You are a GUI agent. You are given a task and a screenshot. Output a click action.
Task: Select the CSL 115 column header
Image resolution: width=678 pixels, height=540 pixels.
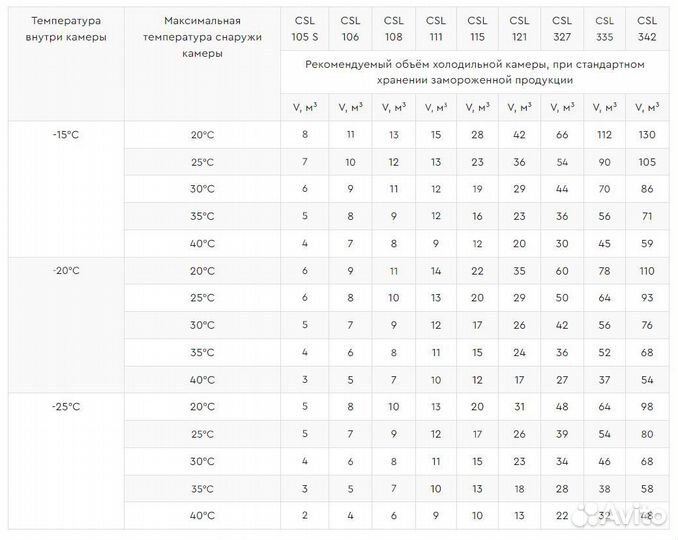477,27
